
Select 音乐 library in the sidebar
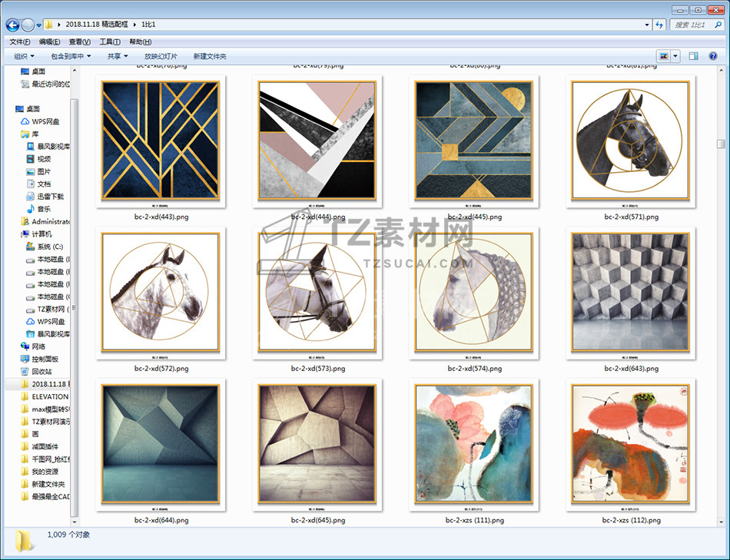(44, 209)
